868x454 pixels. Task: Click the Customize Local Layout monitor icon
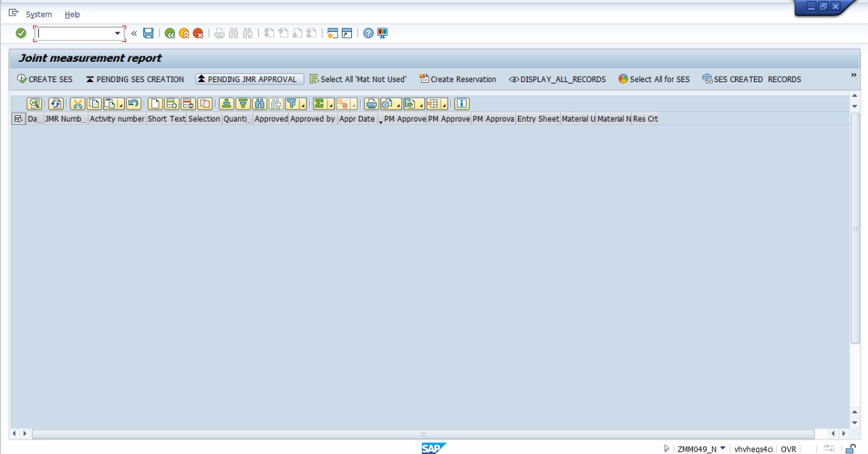click(382, 33)
